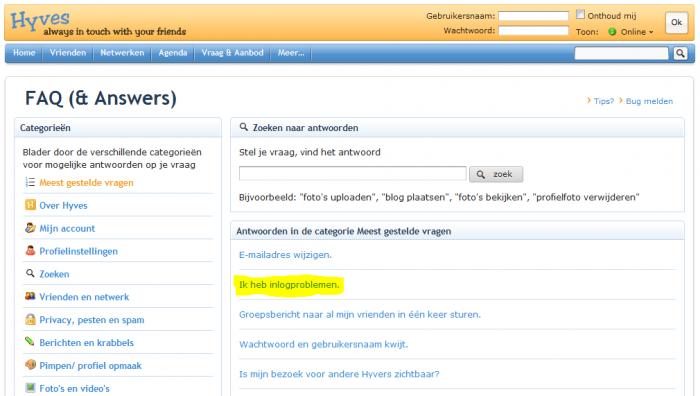Select Meest gestelde vragen category
Viewport: 700px width, 396px height.
point(86,183)
